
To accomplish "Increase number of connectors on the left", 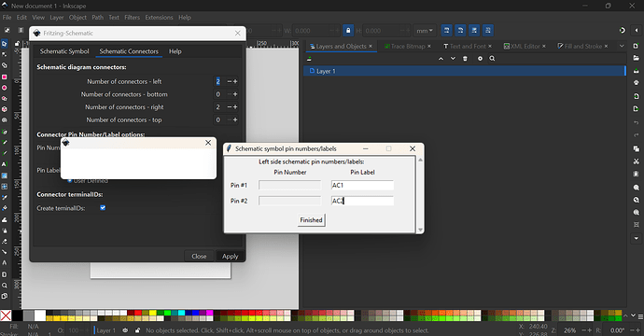I will [x=235, y=81].
